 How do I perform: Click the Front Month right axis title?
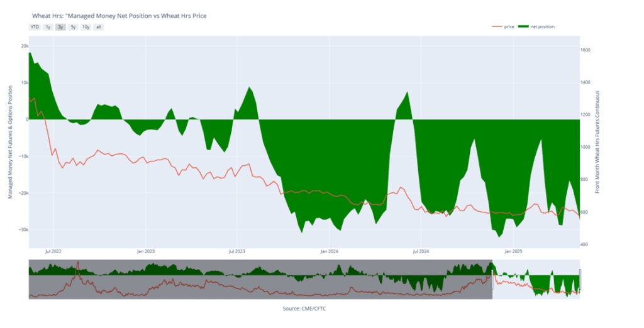coord(597,142)
